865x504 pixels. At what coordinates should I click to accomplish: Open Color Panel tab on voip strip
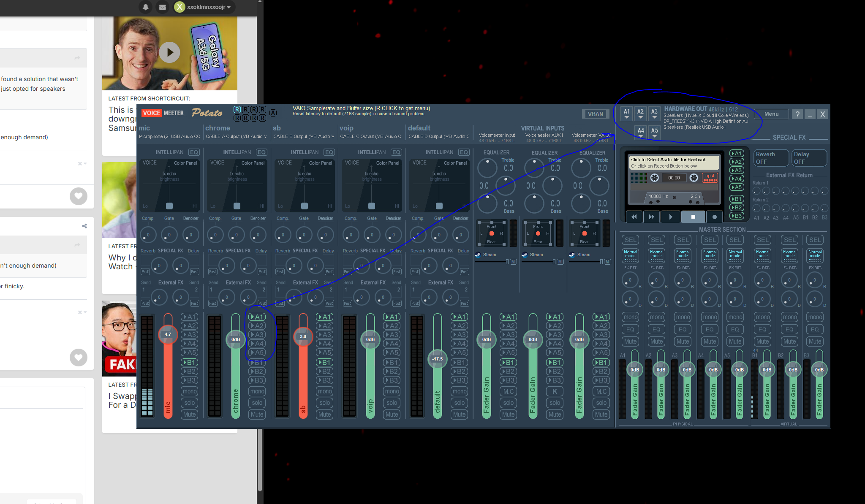(388, 163)
